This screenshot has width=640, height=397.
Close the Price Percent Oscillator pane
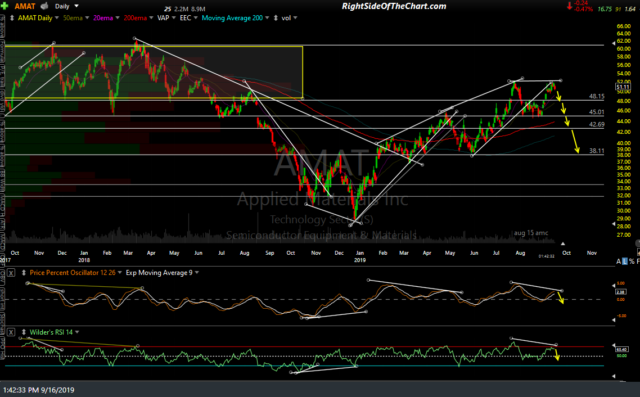tap(11, 273)
